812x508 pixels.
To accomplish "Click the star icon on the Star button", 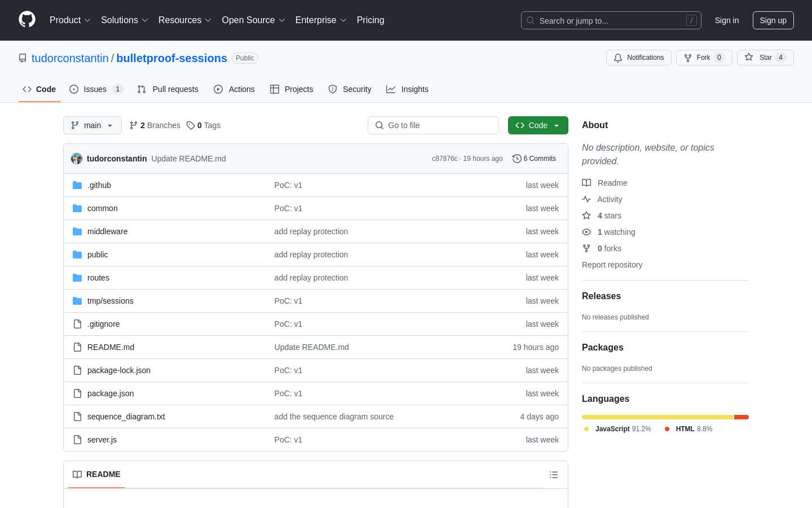I will click(749, 57).
